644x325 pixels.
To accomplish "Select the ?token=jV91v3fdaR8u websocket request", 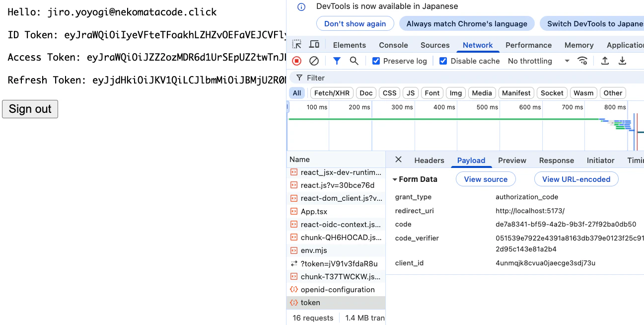I will coord(336,263).
